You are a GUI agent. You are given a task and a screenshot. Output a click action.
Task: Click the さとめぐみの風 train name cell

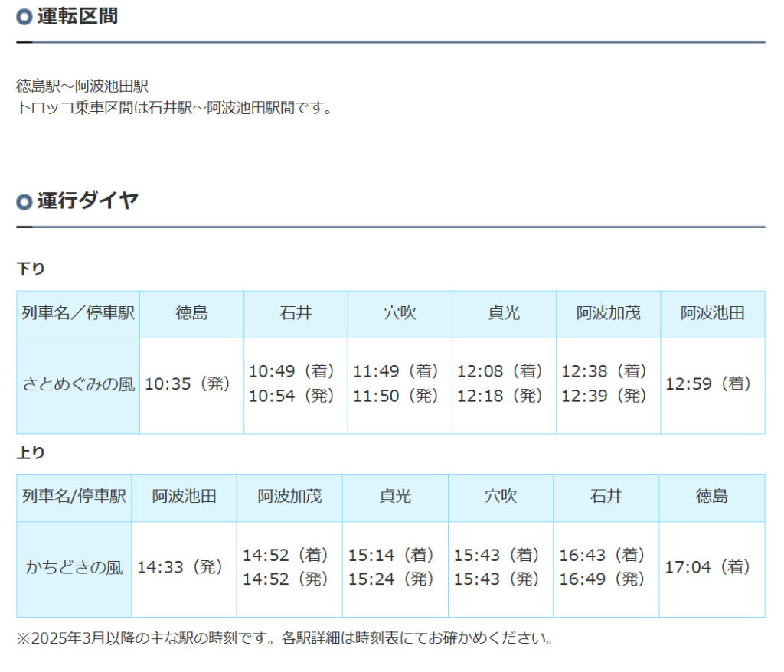click(x=78, y=384)
